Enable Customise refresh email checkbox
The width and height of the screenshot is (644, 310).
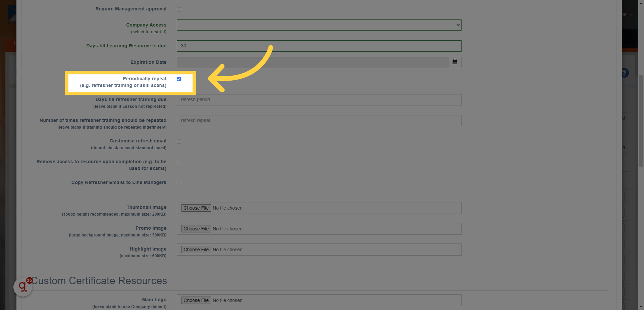point(179,141)
